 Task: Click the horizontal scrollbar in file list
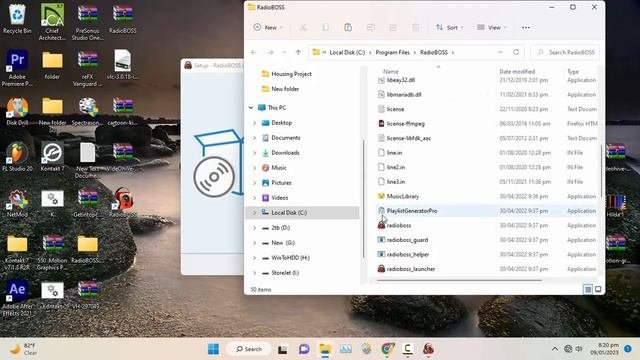[459, 280]
